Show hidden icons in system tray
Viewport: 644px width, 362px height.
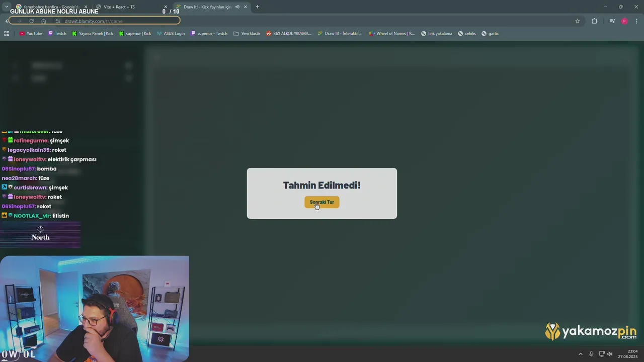[580, 354]
